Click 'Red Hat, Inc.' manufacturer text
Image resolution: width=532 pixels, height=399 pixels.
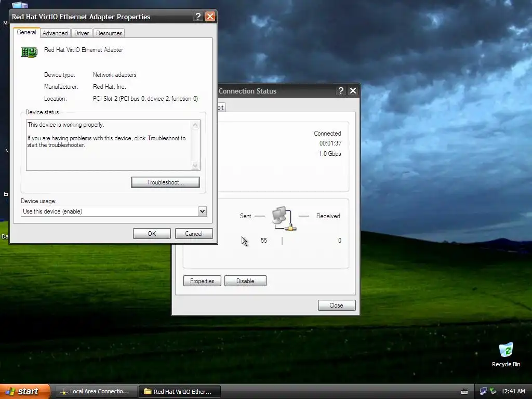click(x=109, y=87)
